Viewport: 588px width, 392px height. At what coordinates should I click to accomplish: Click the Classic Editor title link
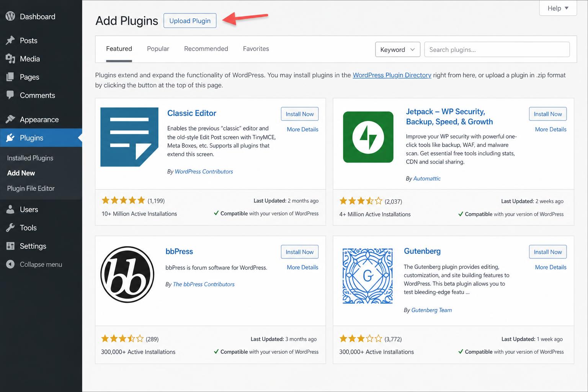tap(192, 113)
